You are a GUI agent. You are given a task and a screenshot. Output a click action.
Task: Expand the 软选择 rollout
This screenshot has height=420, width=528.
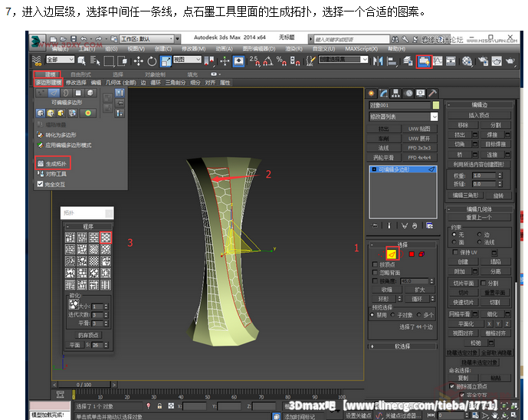[x=402, y=346]
